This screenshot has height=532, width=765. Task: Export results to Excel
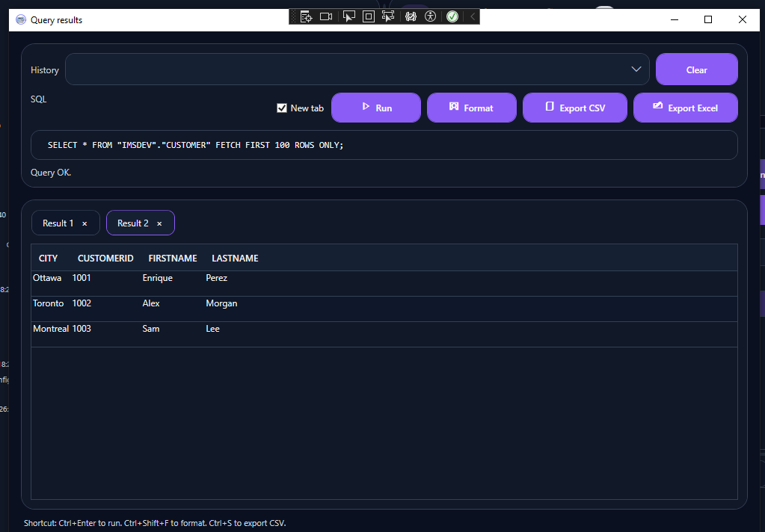[686, 108]
